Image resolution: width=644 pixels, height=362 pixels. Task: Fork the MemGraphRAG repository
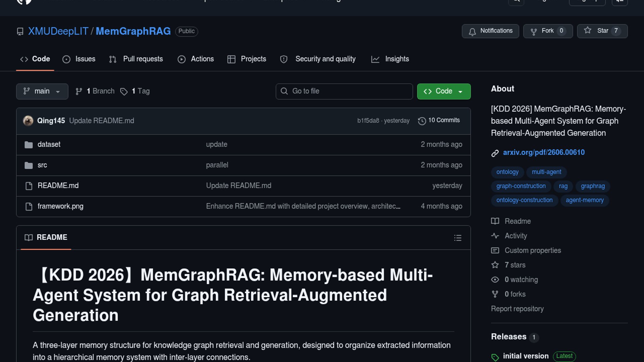click(548, 31)
